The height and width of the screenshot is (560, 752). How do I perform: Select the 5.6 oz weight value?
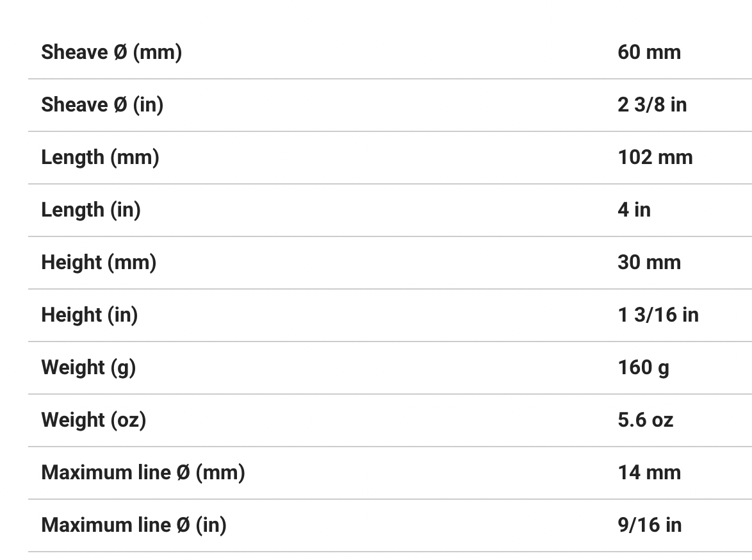click(x=645, y=420)
